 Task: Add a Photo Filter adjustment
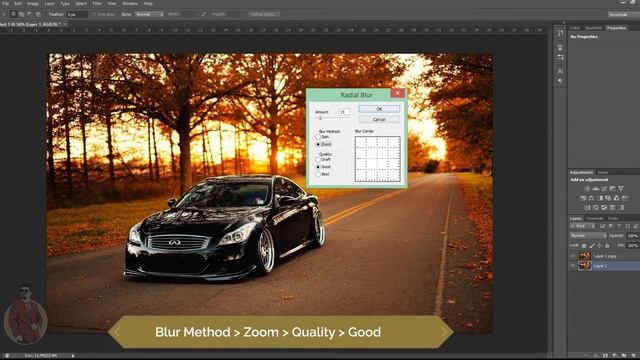coord(608,198)
